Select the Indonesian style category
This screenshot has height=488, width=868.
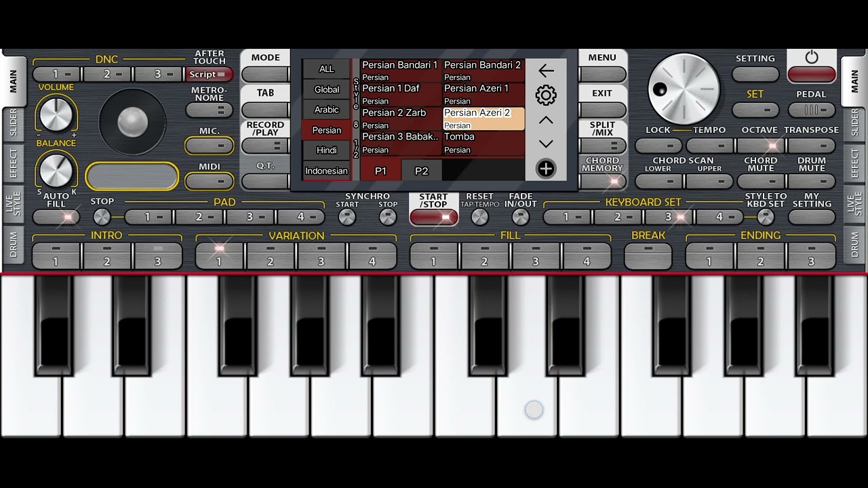[x=327, y=171]
